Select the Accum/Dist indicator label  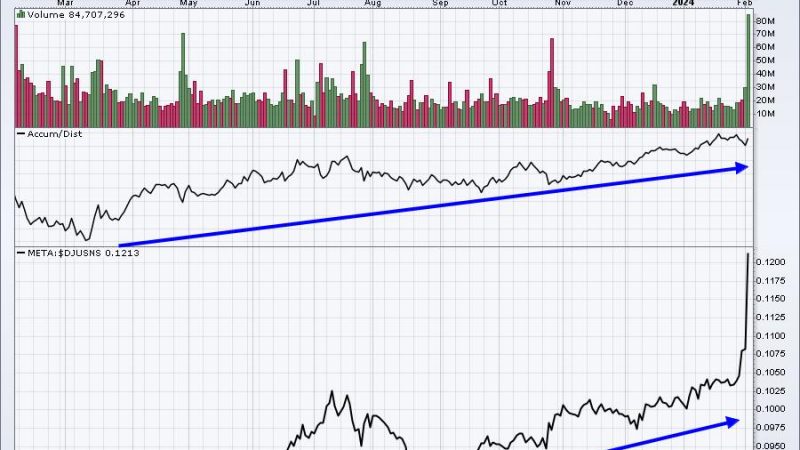[x=54, y=134]
